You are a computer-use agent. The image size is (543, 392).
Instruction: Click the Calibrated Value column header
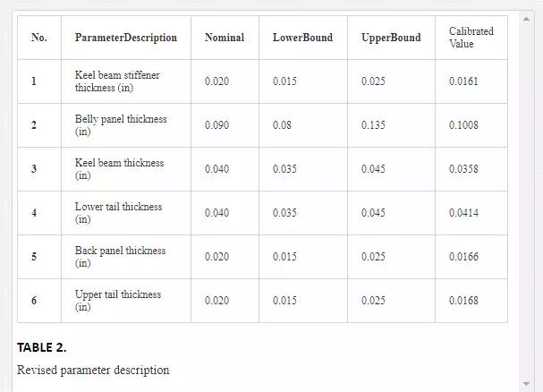pos(471,38)
